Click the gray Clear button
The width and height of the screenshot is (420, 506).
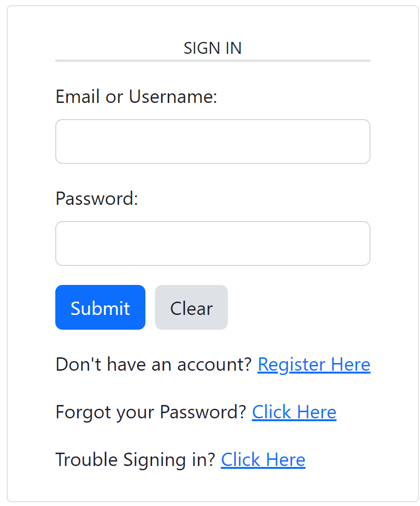tap(191, 308)
